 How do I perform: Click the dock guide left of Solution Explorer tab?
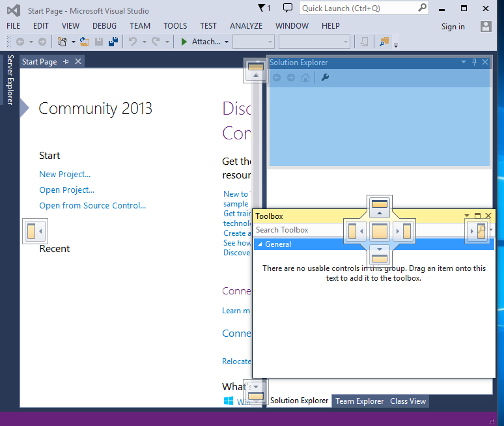[x=255, y=392]
